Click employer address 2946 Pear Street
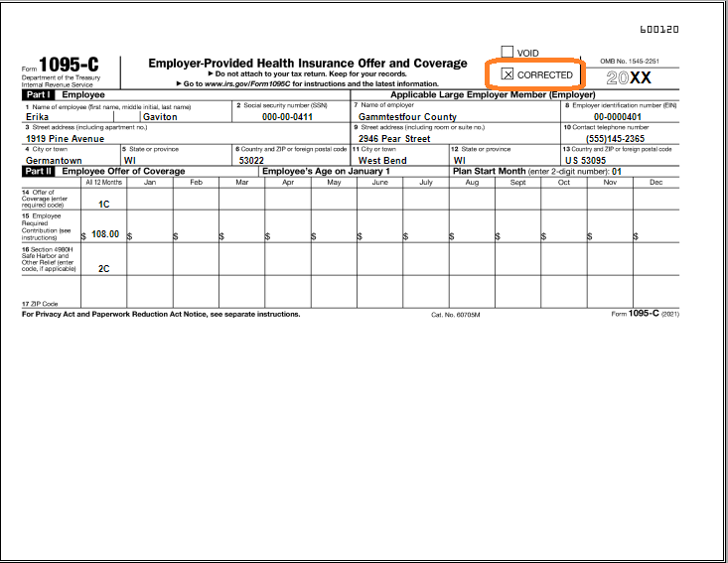Image resolution: width=728 pixels, height=563 pixels. click(x=394, y=139)
